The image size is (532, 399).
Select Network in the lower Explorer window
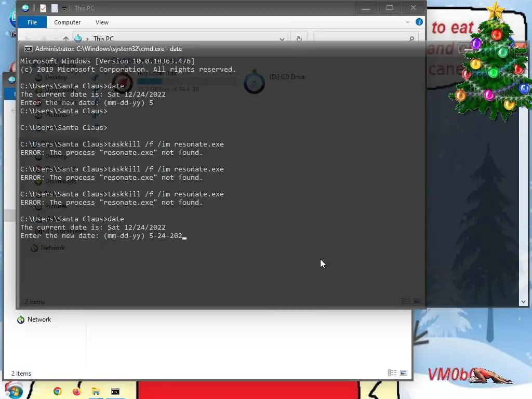(39, 320)
